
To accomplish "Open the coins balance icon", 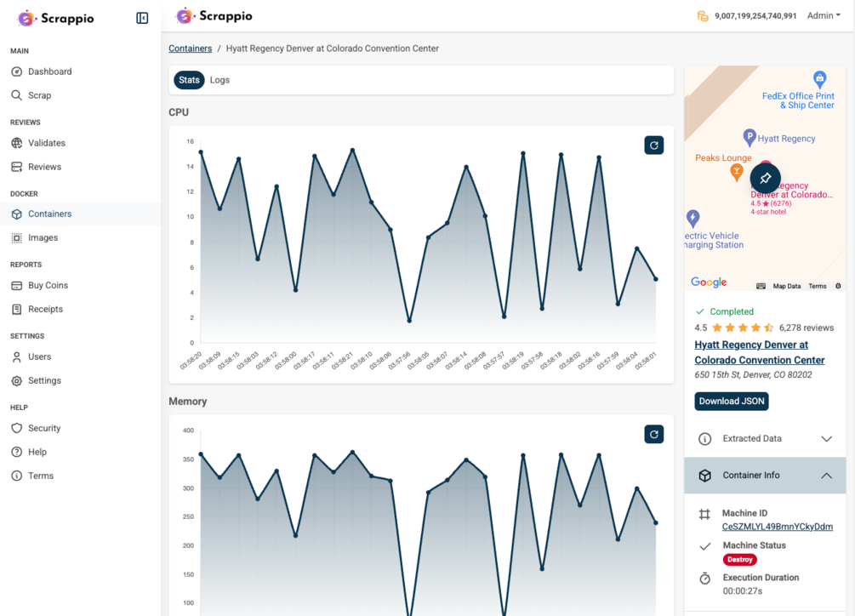I will tap(703, 16).
